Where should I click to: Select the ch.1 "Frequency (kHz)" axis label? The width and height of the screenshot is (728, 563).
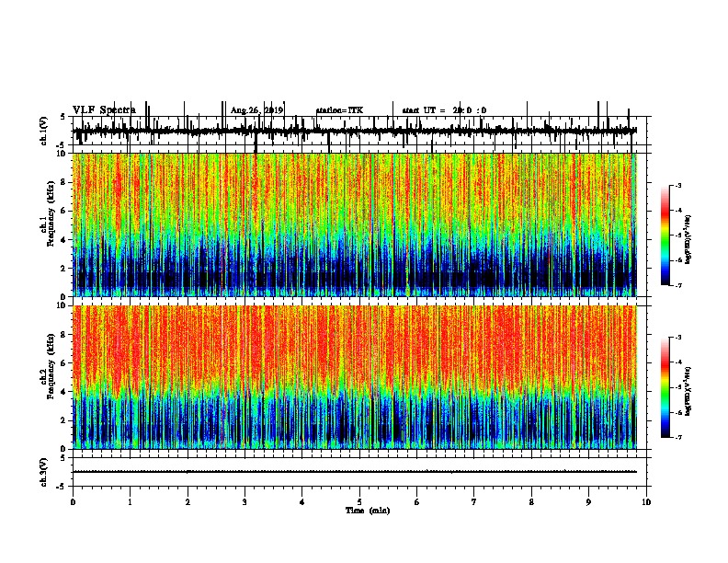51,214
